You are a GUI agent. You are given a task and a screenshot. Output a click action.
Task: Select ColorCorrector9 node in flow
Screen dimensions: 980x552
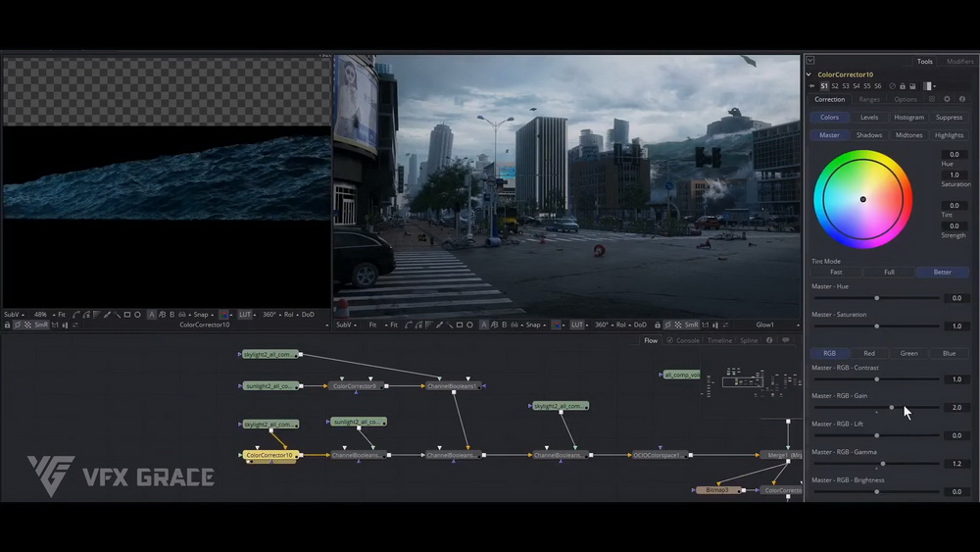click(x=355, y=385)
